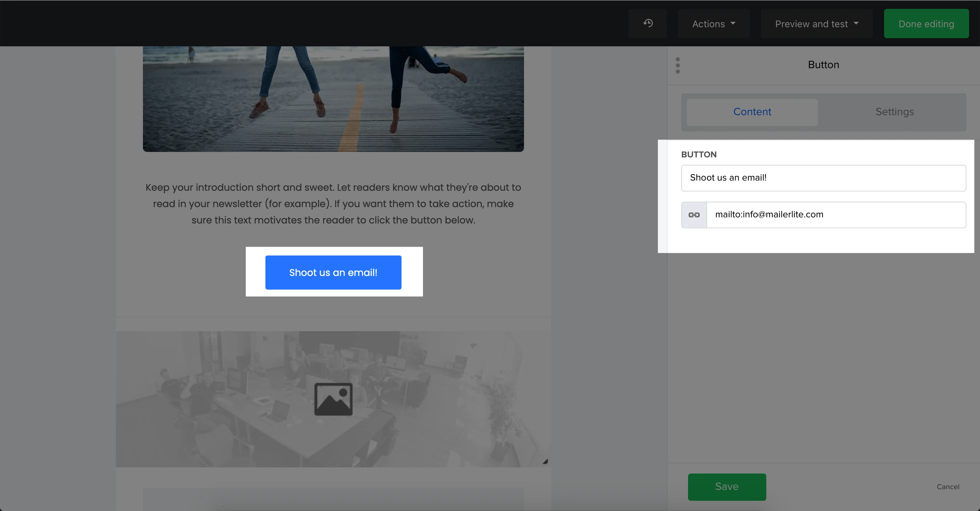Image resolution: width=980 pixels, height=511 pixels.
Task: Click the three-dot drag handle icon
Action: point(677,65)
